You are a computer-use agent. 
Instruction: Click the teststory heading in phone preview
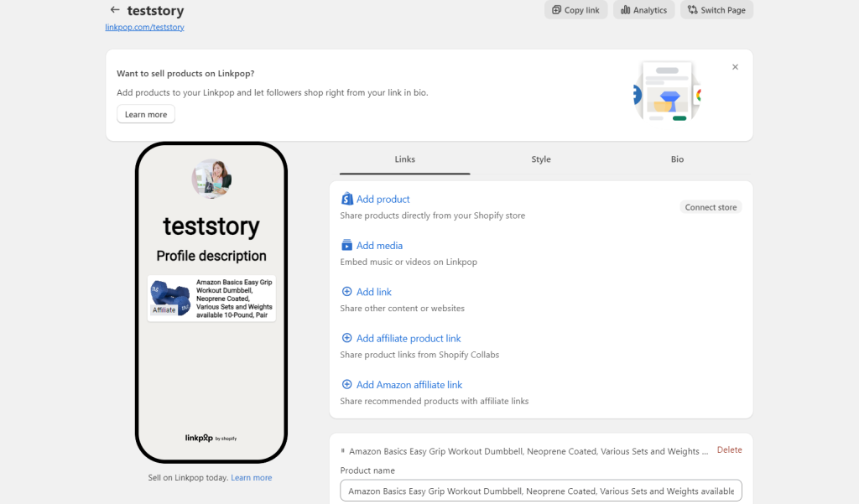[211, 226]
